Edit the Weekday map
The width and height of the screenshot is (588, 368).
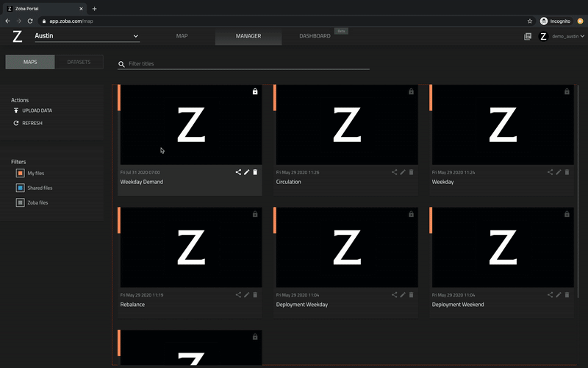point(559,172)
